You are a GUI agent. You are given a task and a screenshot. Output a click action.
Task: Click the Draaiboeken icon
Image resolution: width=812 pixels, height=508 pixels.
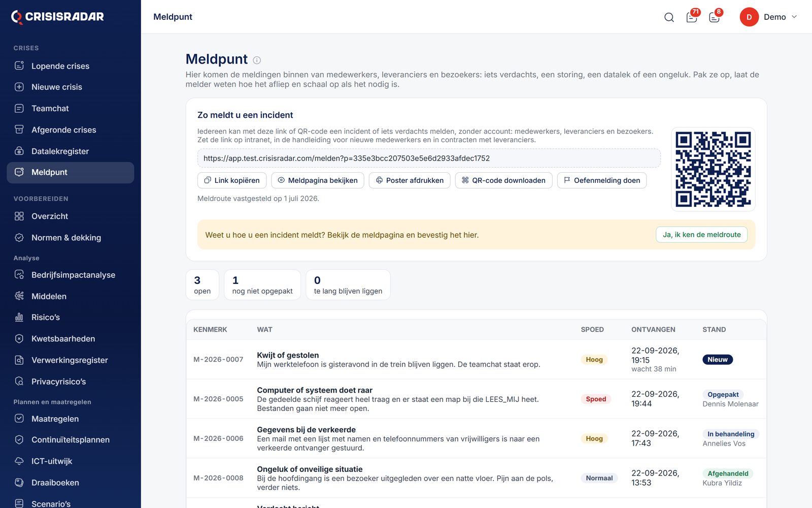[x=19, y=482]
